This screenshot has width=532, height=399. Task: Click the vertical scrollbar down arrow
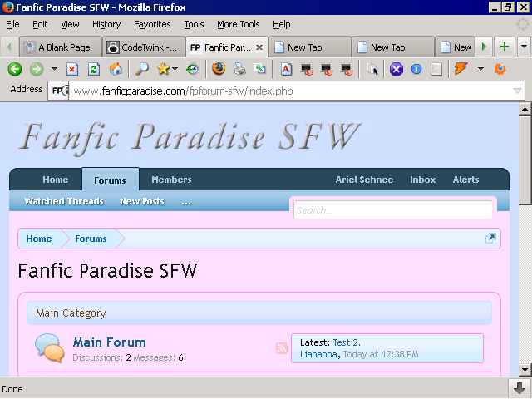point(525,370)
